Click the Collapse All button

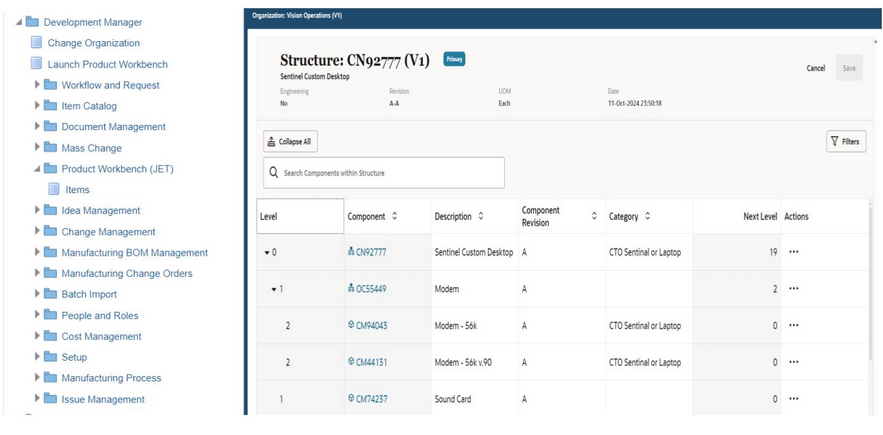tap(291, 141)
